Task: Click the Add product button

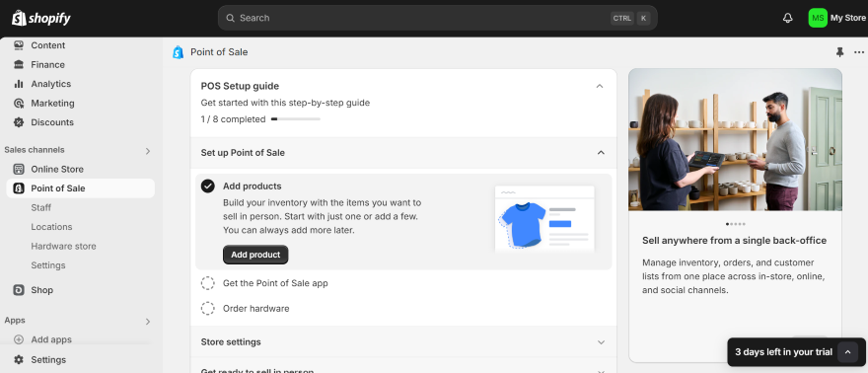Action: tap(255, 255)
